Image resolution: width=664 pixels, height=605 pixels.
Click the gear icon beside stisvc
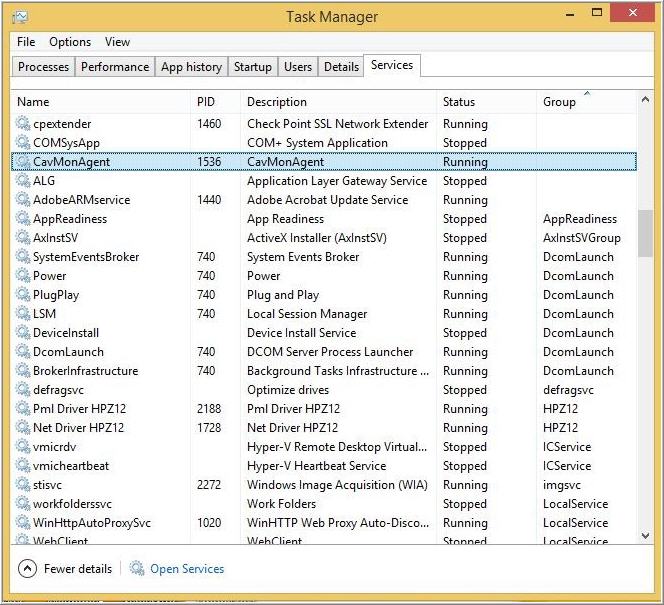(23, 484)
